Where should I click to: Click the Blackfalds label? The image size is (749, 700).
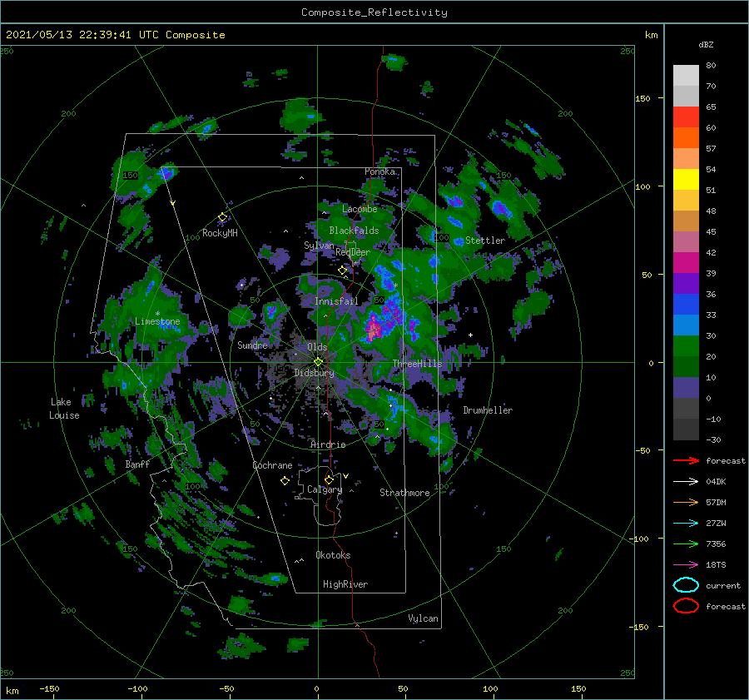tap(354, 231)
